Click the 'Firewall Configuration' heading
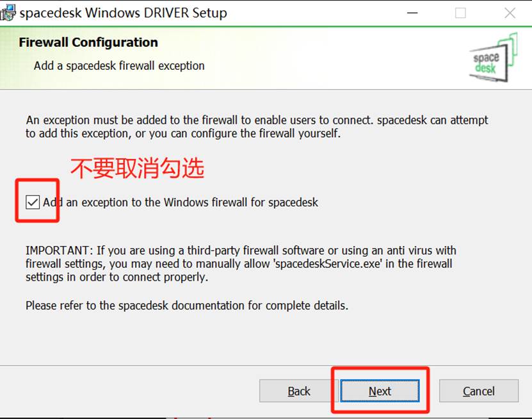This screenshot has height=419, width=532. pyautogui.click(x=88, y=42)
